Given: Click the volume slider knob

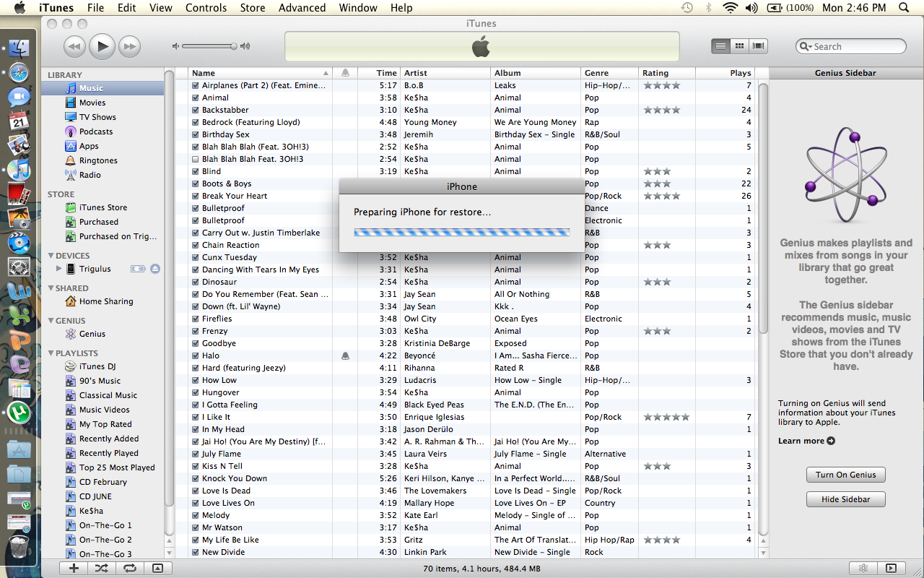Looking at the screenshot, I should 234,46.
